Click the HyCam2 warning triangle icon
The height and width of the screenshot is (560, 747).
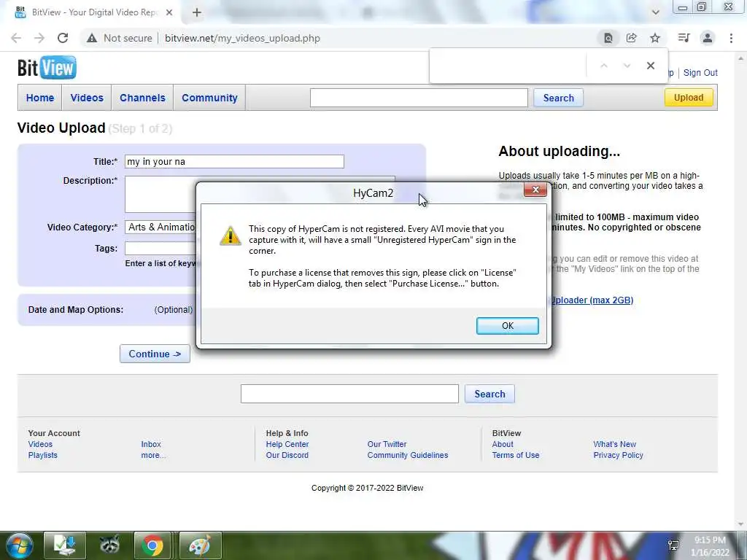tap(230, 236)
